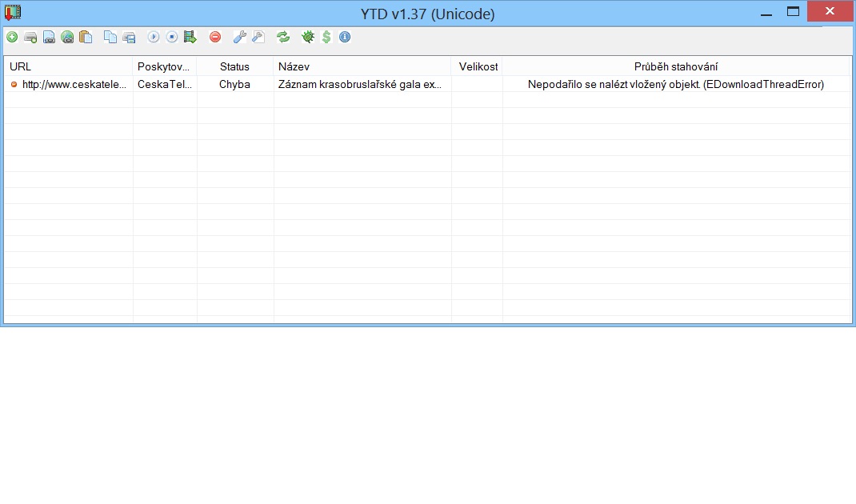The width and height of the screenshot is (856, 504).
Task: Click the CeskaTel... provider cell
Action: [165, 84]
